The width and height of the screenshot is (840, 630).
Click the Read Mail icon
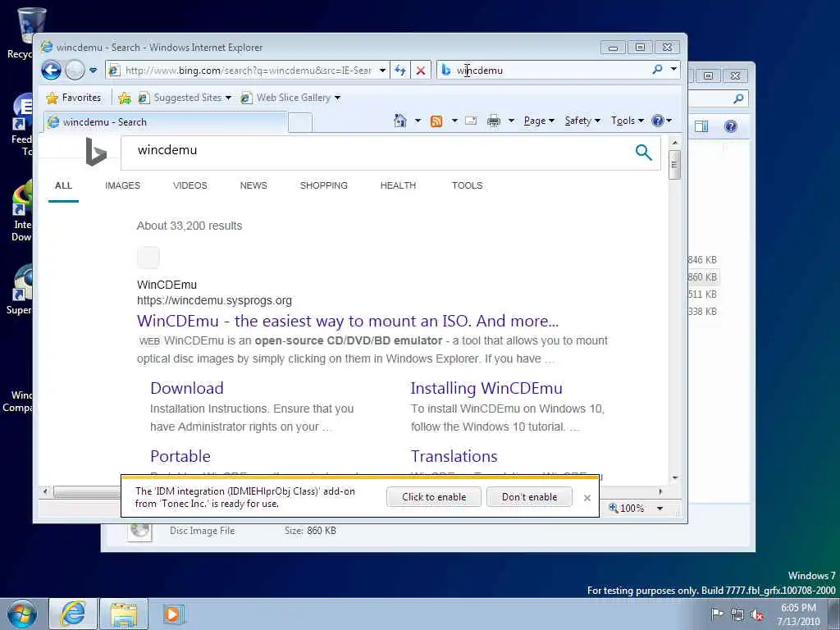[x=471, y=121]
